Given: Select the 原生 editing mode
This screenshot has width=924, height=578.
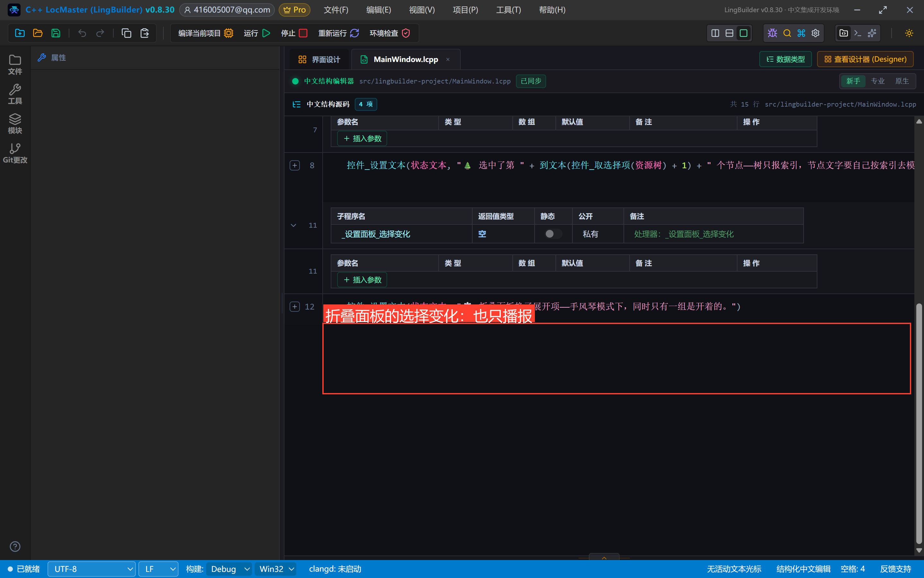Looking at the screenshot, I should [902, 81].
